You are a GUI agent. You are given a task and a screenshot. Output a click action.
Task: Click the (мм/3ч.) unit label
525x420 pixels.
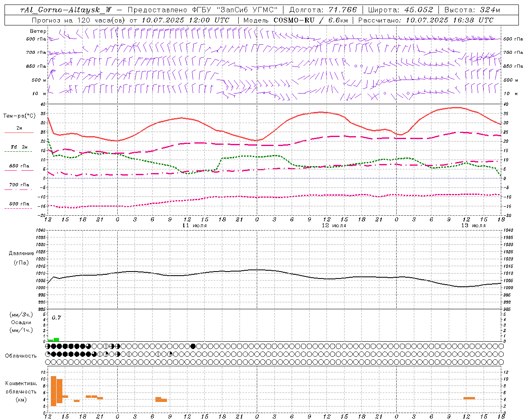pyautogui.click(x=21, y=315)
